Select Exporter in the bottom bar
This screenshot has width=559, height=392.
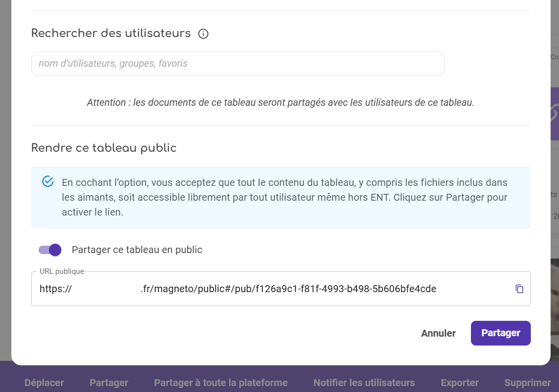point(460,383)
